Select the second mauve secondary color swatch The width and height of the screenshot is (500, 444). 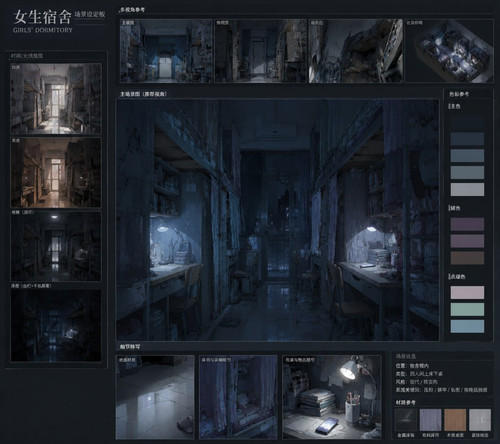click(x=467, y=241)
